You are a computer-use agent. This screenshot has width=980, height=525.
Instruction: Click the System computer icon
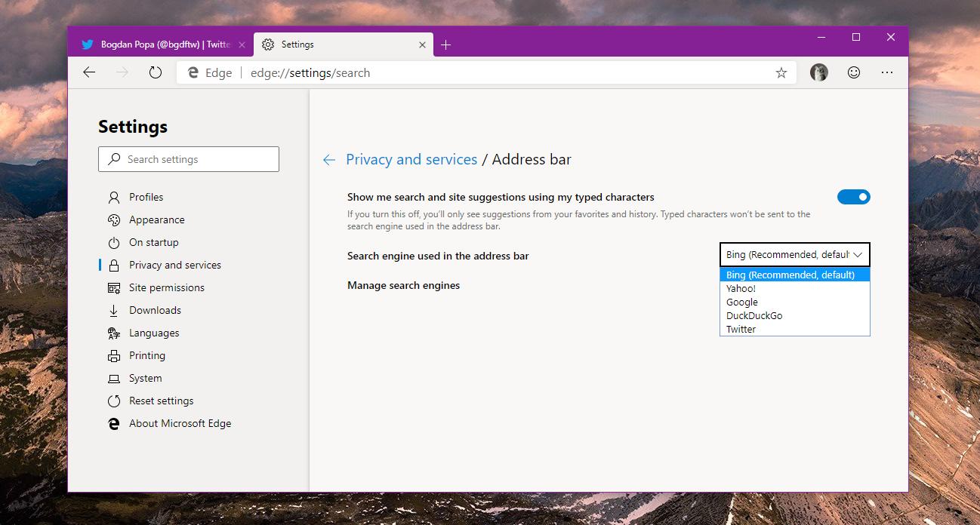pos(114,379)
